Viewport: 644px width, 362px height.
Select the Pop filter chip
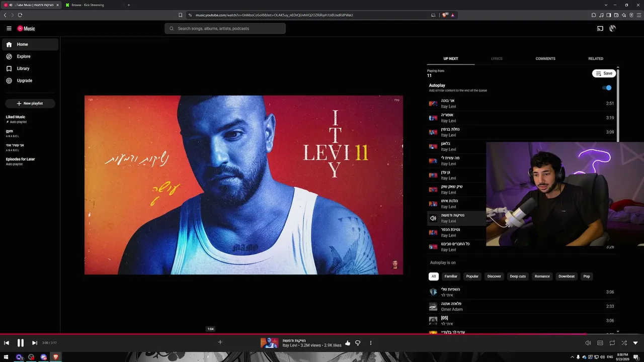coord(587,276)
